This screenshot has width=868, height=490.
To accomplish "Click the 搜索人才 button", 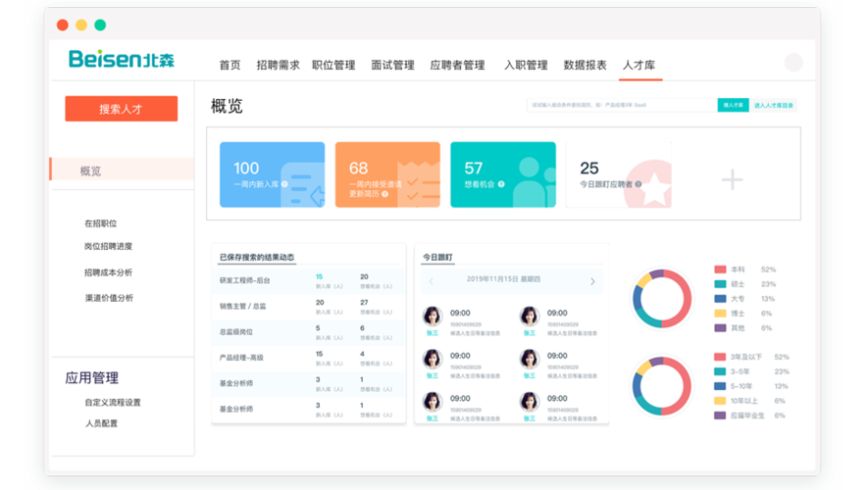I will coord(121,109).
